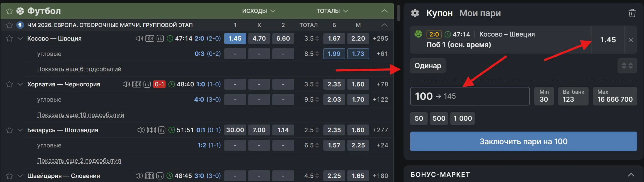Click Заключить пари на 100 button
The width and height of the screenshot is (644, 182).
[523, 141]
